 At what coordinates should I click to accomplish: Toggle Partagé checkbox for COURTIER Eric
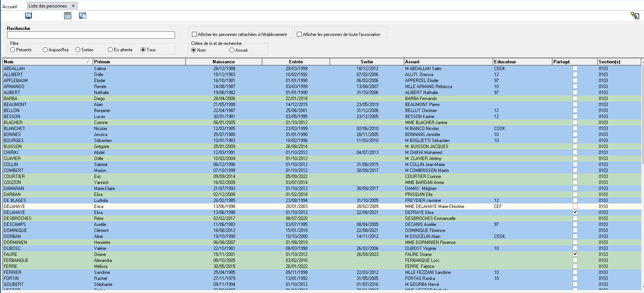[x=575, y=176]
